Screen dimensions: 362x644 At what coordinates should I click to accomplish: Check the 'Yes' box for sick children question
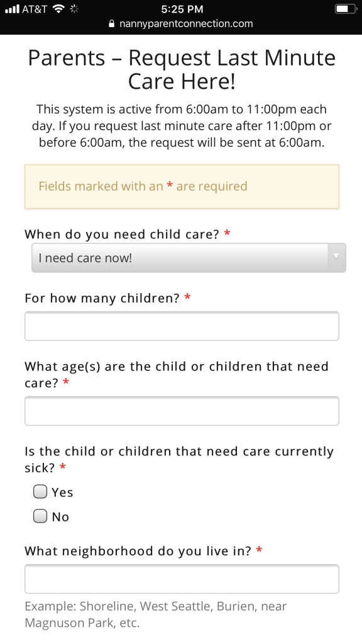pos(40,491)
